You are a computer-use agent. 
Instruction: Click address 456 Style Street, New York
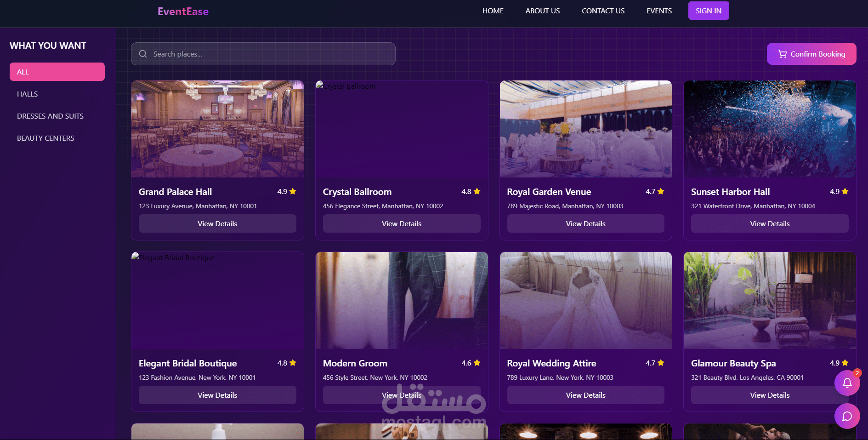375,377
